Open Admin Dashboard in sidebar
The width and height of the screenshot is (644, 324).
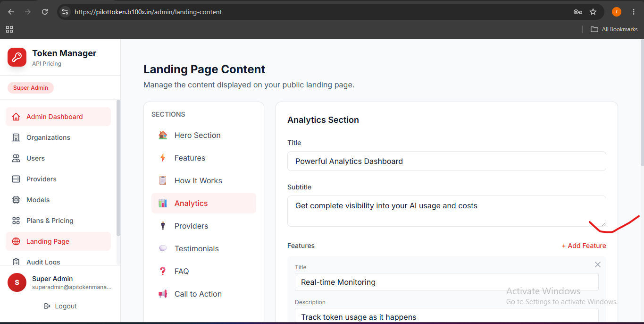pyautogui.click(x=58, y=117)
